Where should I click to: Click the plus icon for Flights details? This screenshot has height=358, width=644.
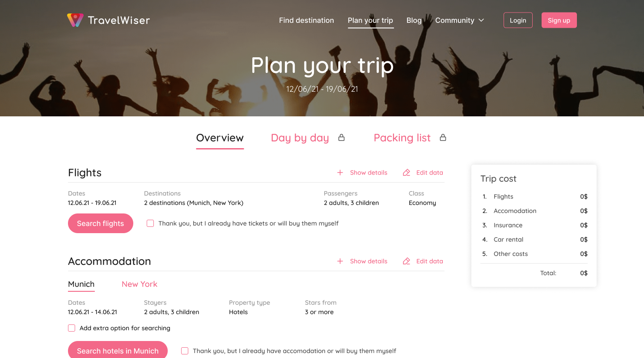coord(340,172)
